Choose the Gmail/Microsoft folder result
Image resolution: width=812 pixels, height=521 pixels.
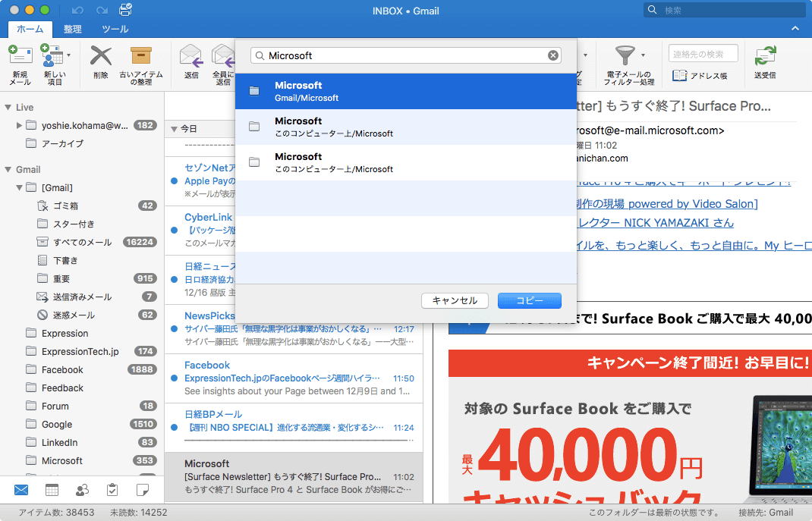(406, 91)
